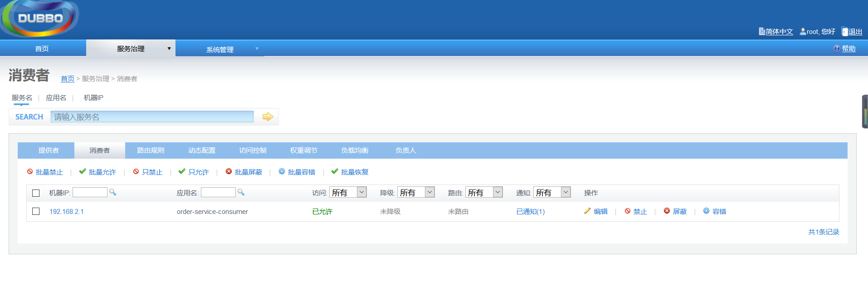
Task: Click the batch mock red cross icon
Action: point(229,172)
